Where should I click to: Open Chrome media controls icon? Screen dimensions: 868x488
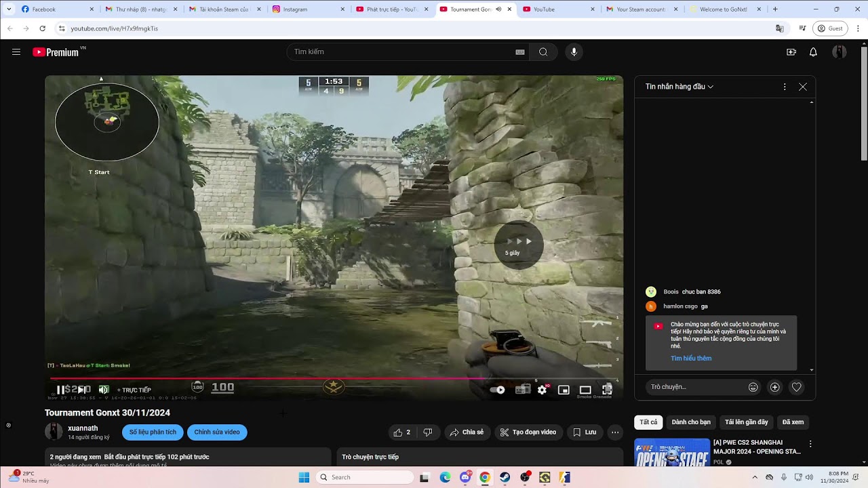click(x=802, y=28)
